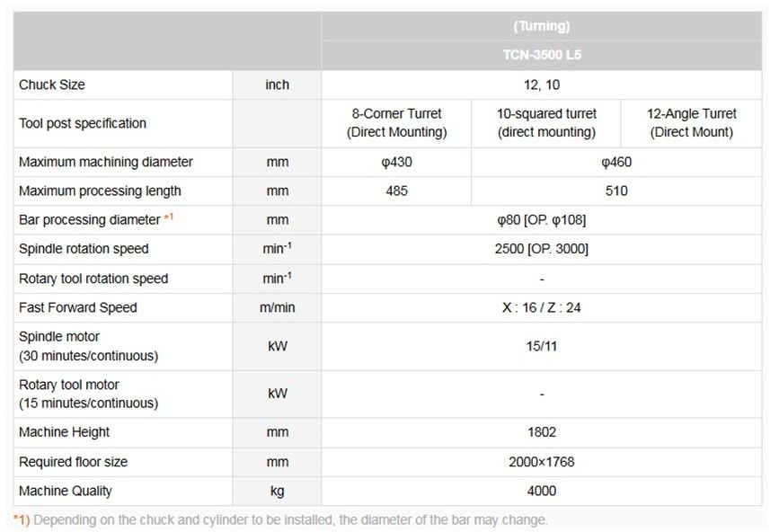The height and width of the screenshot is (532, 779).
Task: Click the (Turning) header cell
Action: pyautogui.click(x=542, y=26)
